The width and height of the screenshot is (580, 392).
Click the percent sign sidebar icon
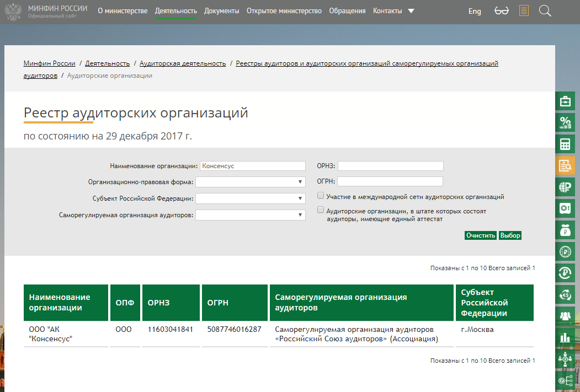(565, 122)
